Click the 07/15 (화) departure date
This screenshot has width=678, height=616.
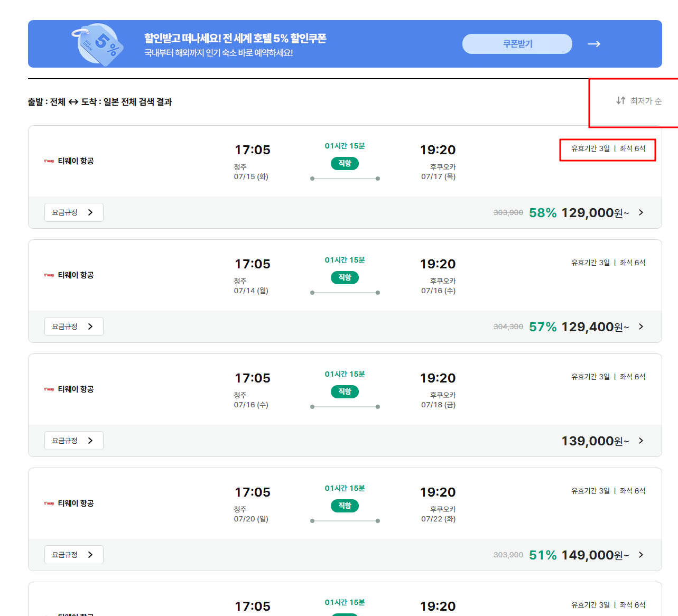[251, 176]
